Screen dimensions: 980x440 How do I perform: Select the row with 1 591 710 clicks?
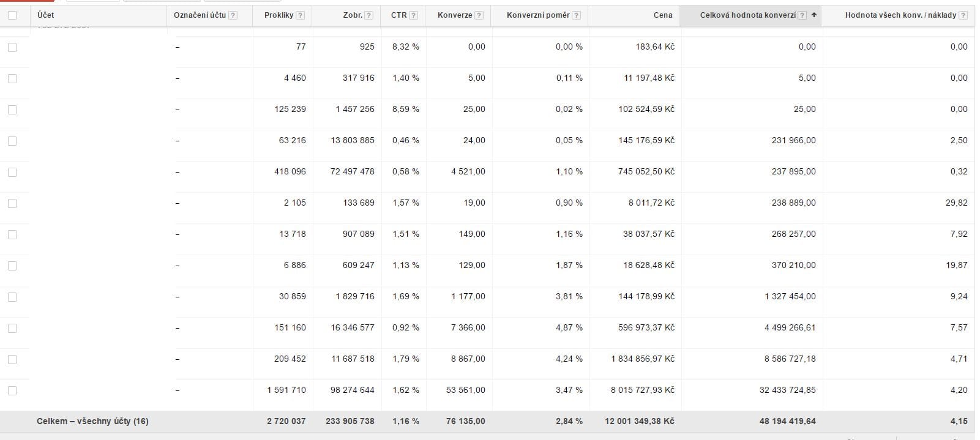(12, 390)
